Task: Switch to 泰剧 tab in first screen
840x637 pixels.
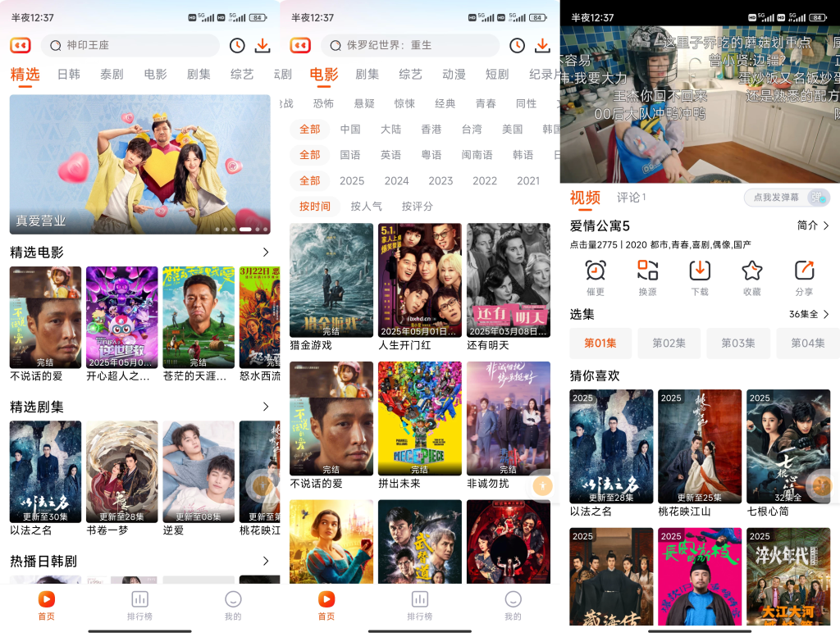Action: pyautogui.click(x=112, y=75)
